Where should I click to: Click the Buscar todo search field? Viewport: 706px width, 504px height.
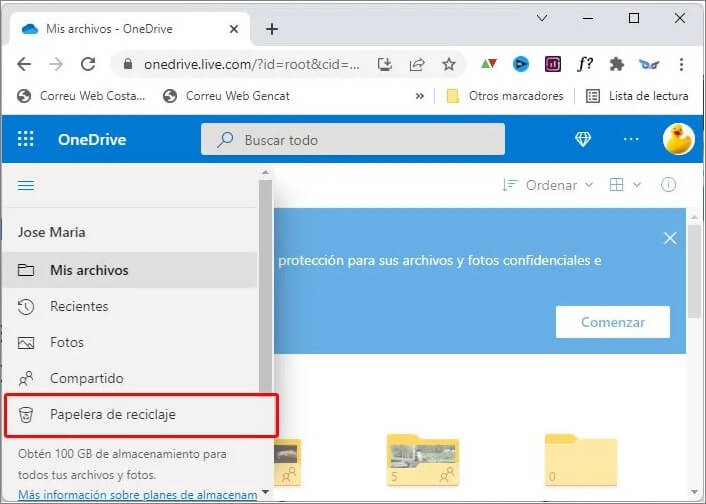(353, 140)
